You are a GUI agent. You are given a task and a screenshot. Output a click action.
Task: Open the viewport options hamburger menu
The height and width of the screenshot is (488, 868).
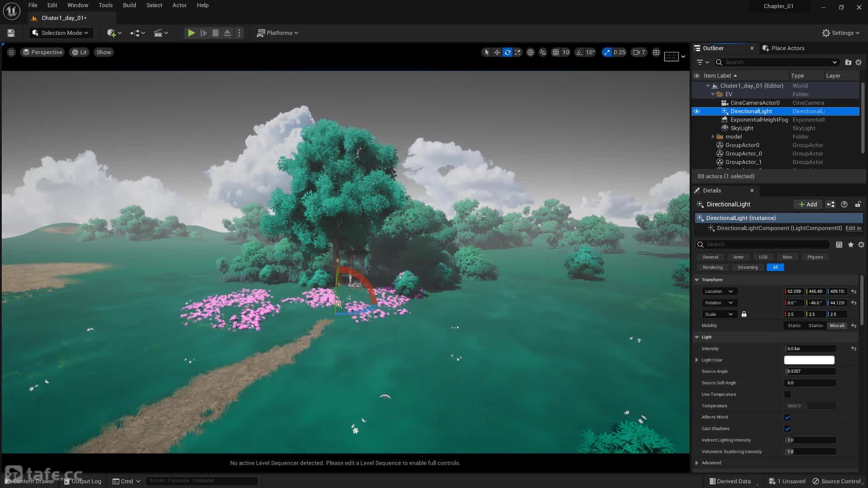pyautogui.click(x=11, y=52)
